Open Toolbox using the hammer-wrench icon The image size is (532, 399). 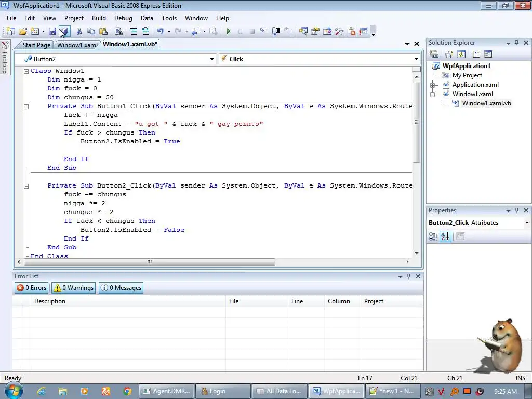click(x=339, y=31)
